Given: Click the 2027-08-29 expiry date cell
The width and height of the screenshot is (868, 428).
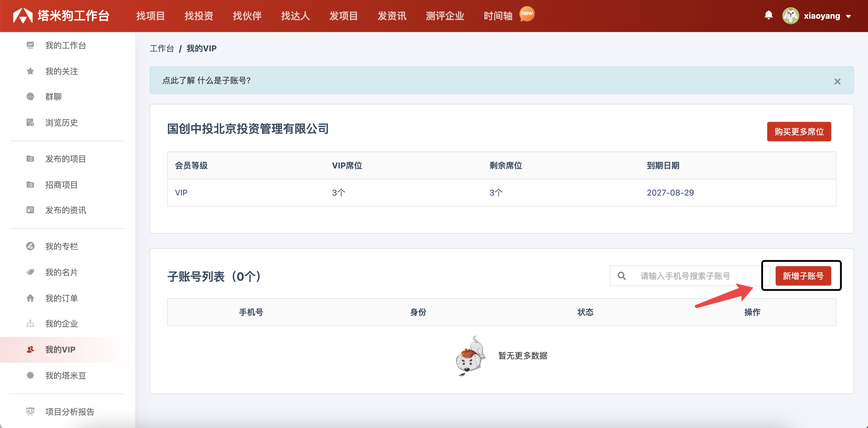Looking at the screenshot, I should (670, 193).
